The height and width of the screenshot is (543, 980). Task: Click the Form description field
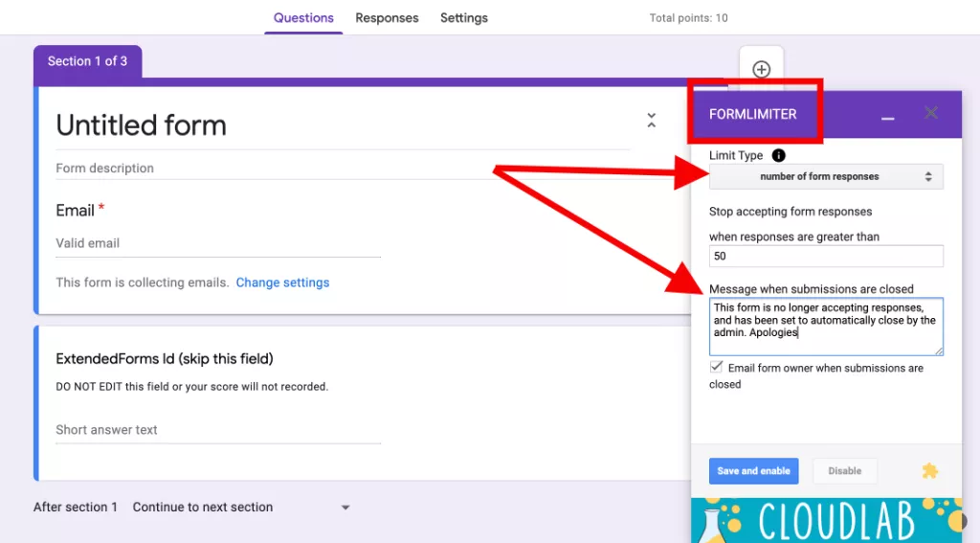pos(287,169)
